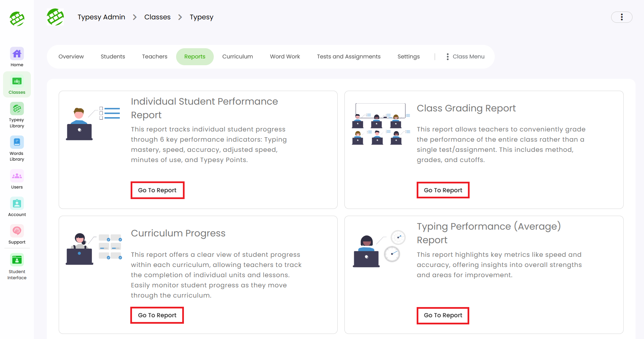The width and height of the screenshot is (644, 339).
Task: Go to Users in the sidebar
Action: tap(17, 176)
